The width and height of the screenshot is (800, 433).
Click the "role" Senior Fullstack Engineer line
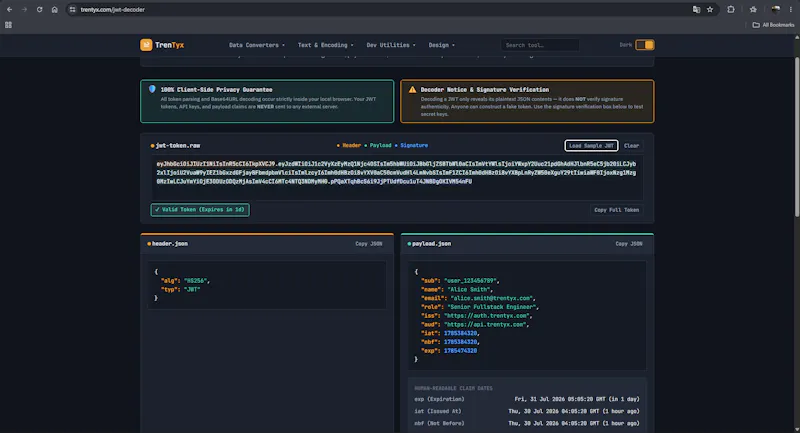(480, 307)
